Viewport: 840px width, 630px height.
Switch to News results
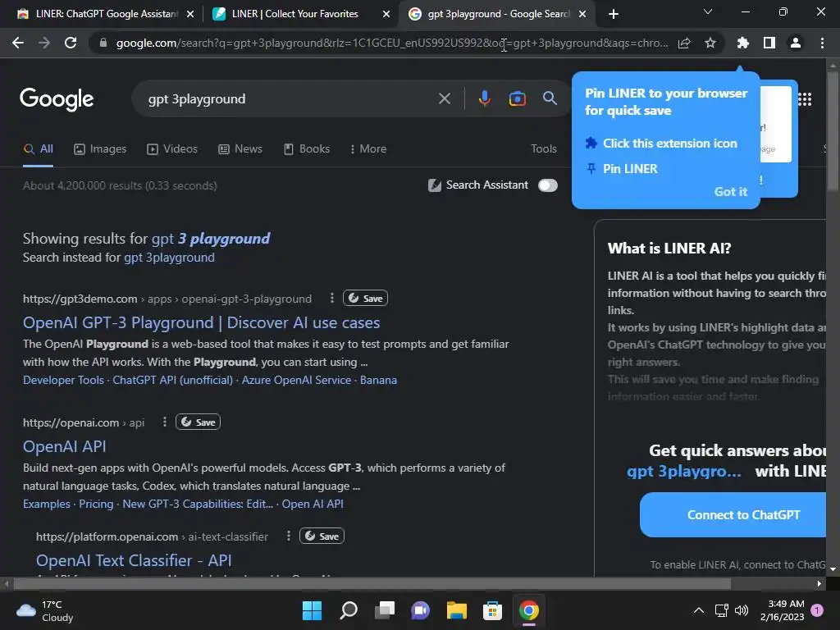point(240,149)
